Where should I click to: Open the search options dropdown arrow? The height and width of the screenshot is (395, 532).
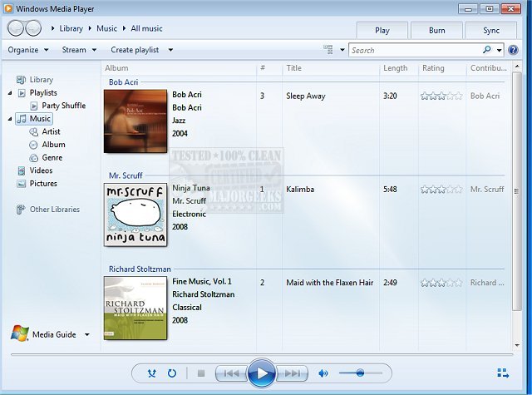[x=499, y=50]
